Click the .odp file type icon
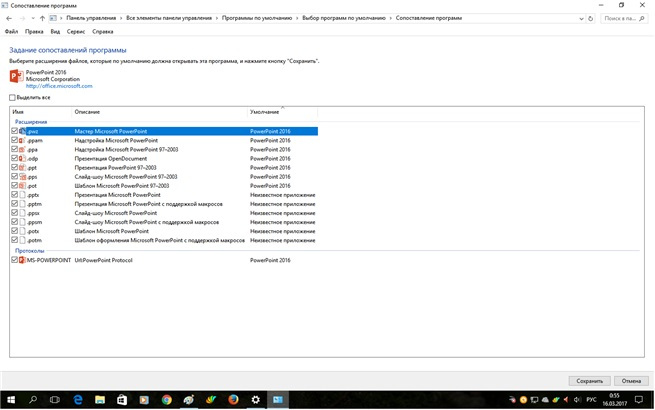 pyautogui.click(x=22, y=159)
